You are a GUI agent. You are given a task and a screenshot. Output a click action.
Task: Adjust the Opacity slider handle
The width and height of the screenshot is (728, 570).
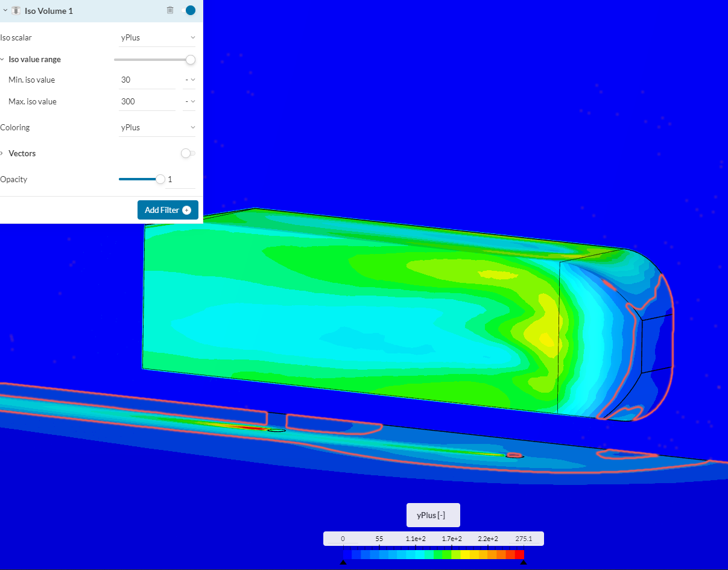click(160, 179)
